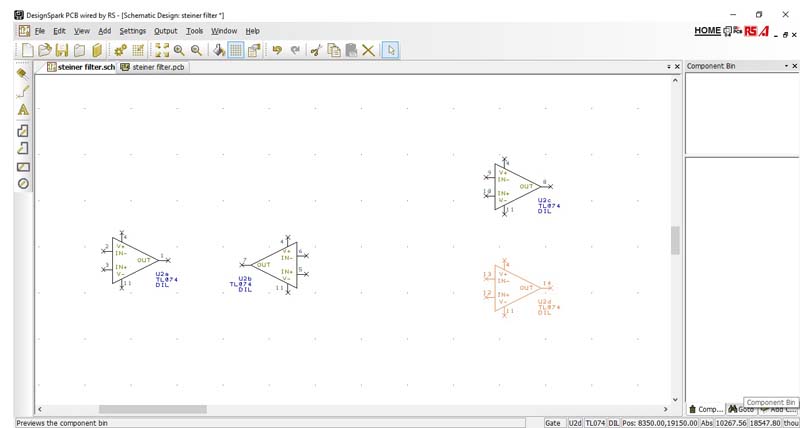Open the Add menu

point(105,31)
